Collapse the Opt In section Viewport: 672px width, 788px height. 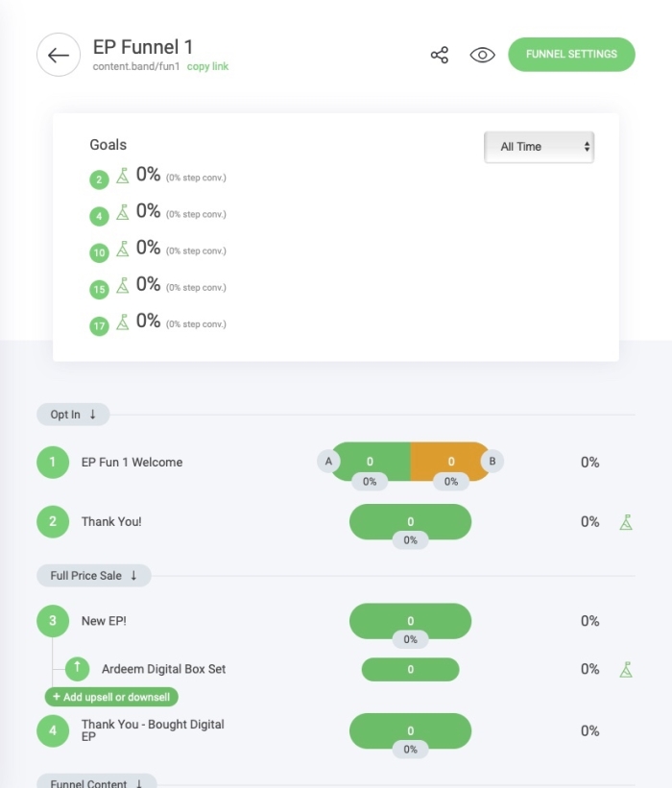(x=73, y=415)
